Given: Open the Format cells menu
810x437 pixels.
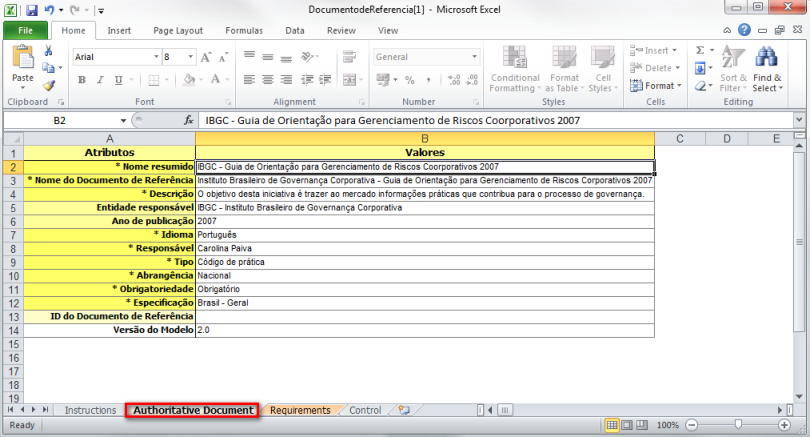Looking at the screenshot, I should [656, 86].
